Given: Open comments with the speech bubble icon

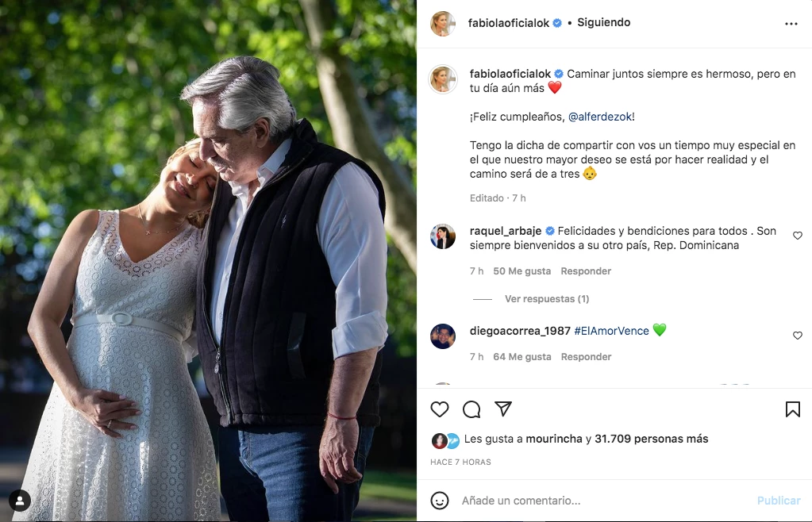Looking at the screenshot, I should pyautogui.click(x=471, y=409).
